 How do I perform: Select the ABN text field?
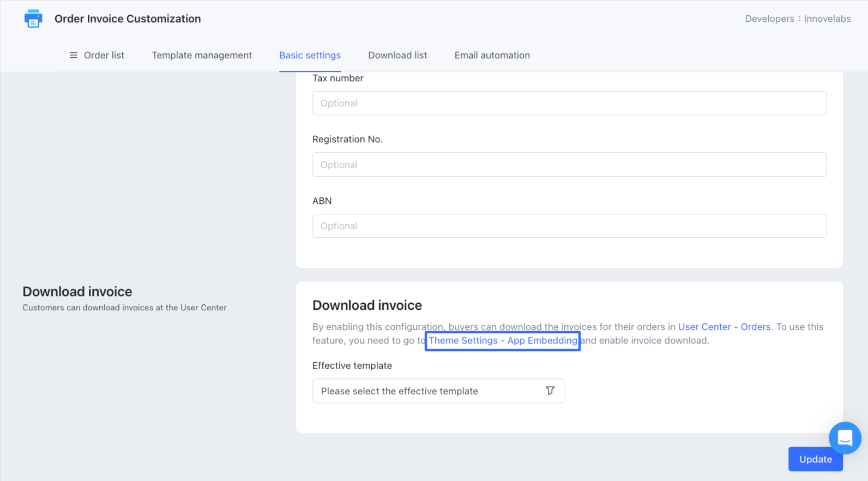[569, 226]
